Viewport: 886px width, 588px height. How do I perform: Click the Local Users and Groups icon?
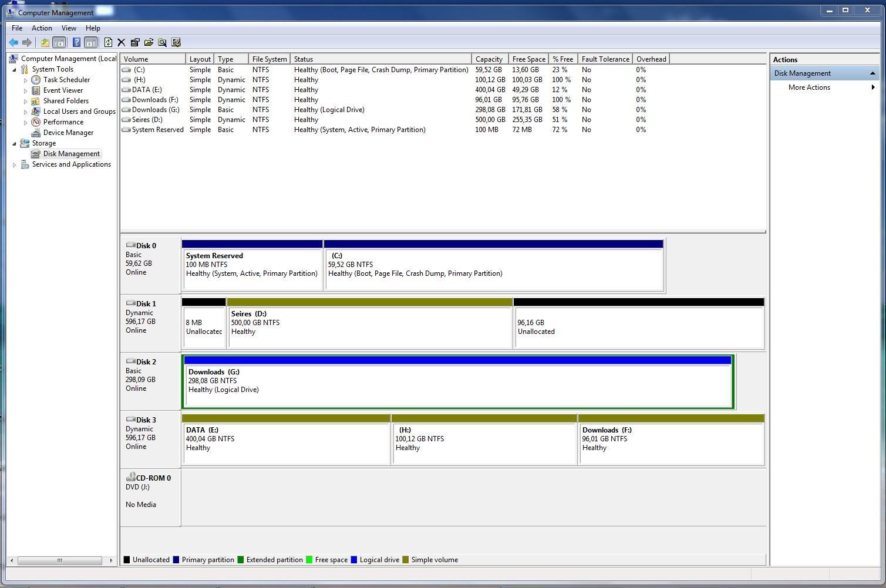36,111
